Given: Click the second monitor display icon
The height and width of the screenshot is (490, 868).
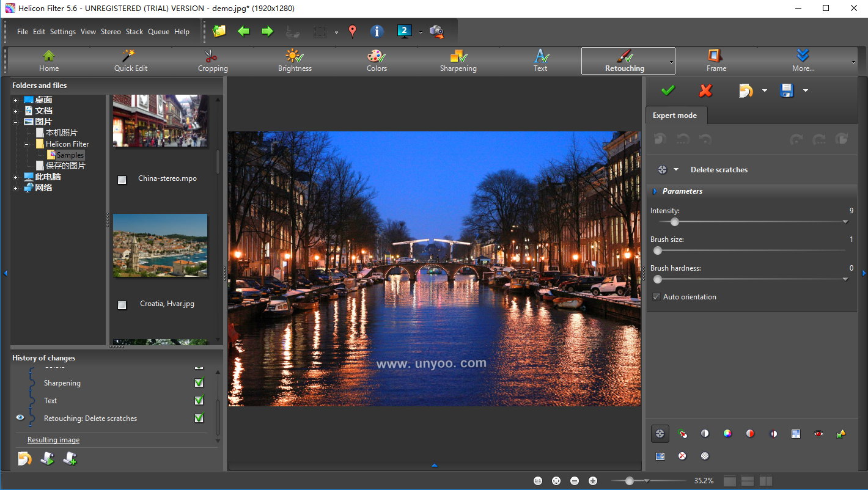Looking at the screenshot, I should [x=404, y=31].
